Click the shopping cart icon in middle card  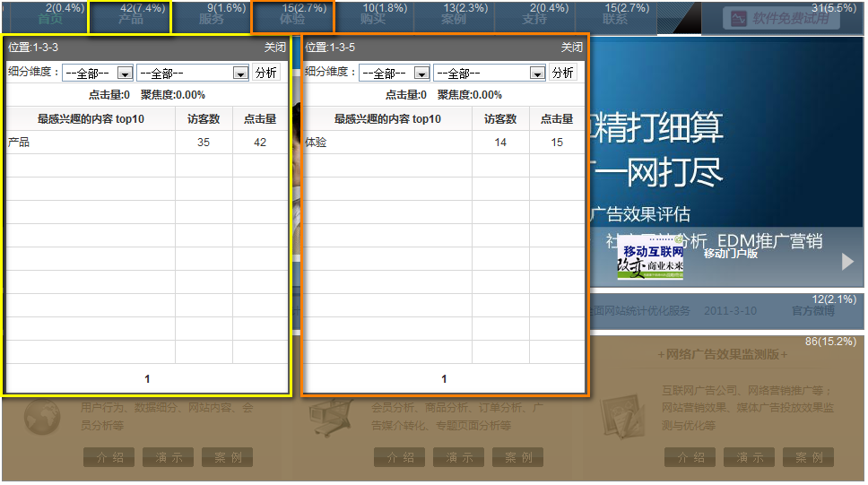click(x=331, y=418)
